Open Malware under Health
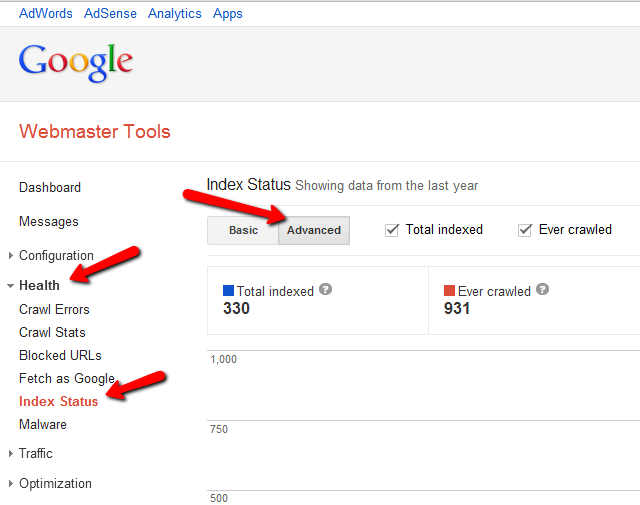640x505 pixels. [x=43, y=424]
